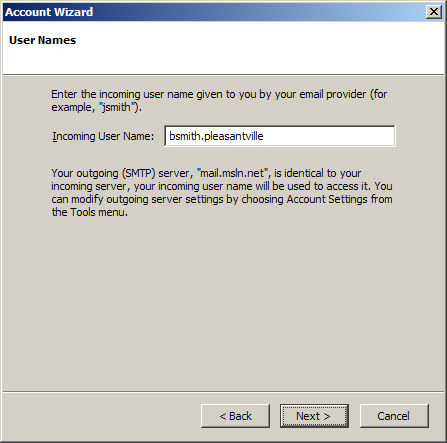Screen dimensions: 447x443
Task: Click the "Enter the incoming user name" instruction text
Action: click(219, 100)
